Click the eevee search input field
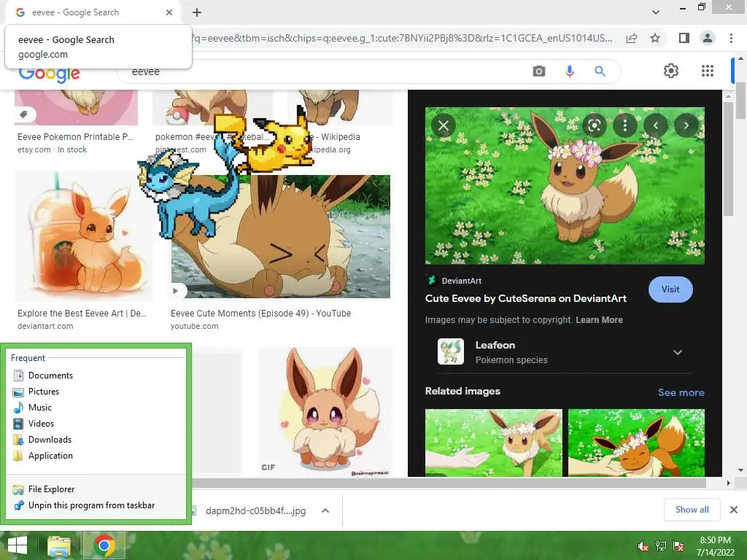 click(324, 71)
